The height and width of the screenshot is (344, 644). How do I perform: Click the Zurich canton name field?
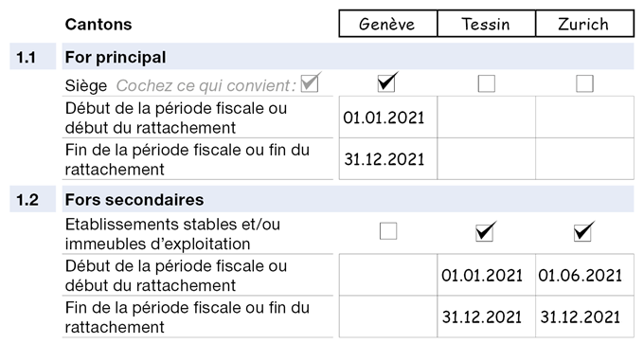click(585, 24)
